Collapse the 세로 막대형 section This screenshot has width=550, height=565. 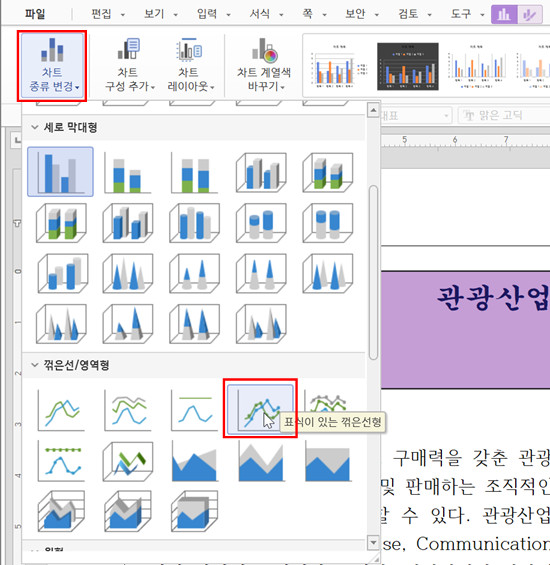click(x=35, y=127)
